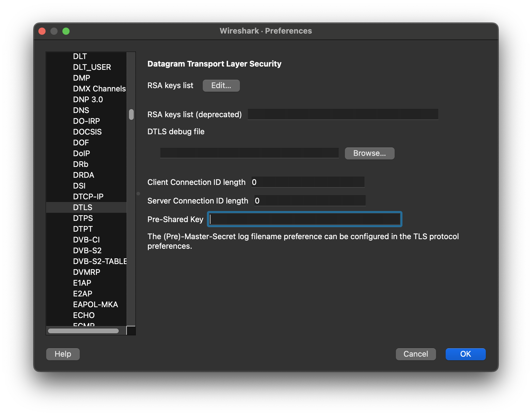Cancel the Preferences dialog
This screenshot has height=416, width=532.
click(416, 354)
